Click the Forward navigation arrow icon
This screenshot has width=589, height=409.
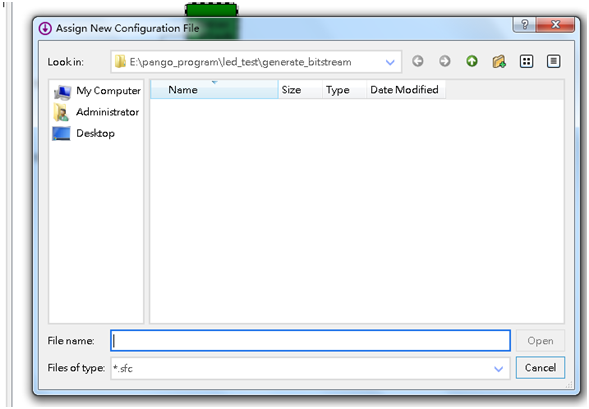point(445,61)
